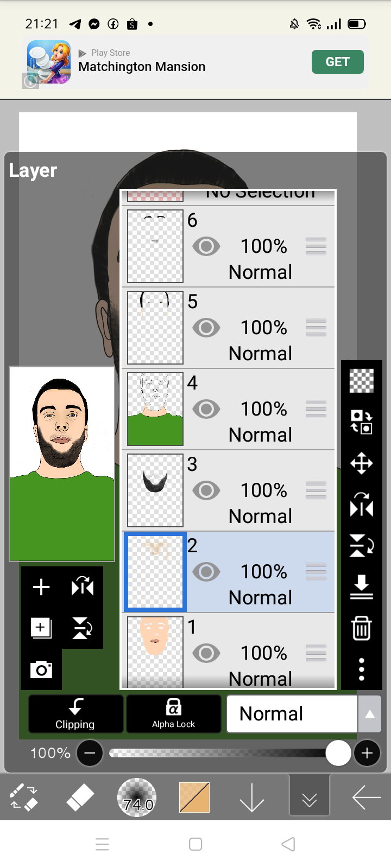
Task: Select the move layer arrows icon
Action: point(361,464)
